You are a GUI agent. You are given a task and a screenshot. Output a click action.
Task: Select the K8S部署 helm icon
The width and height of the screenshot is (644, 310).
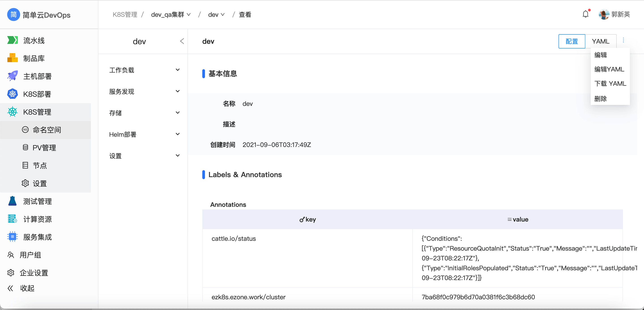click(x=13, y=94)
